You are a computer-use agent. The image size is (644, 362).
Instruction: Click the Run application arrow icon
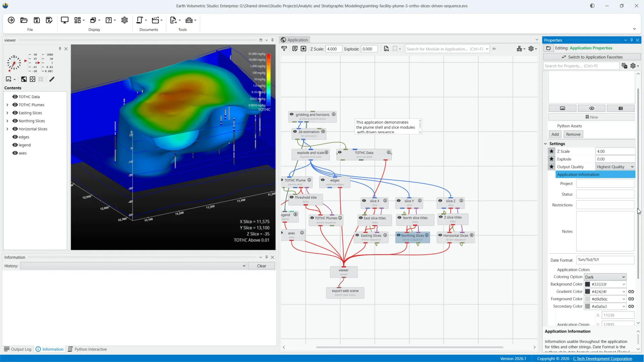[x=11, y=20]
